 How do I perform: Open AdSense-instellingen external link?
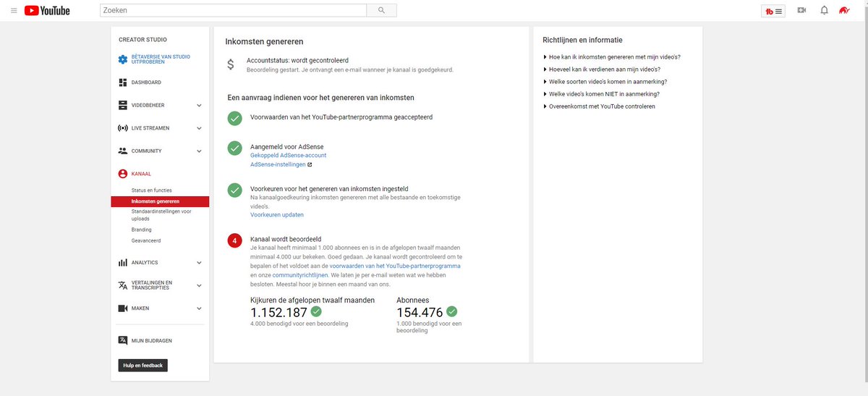coord(281,164)
